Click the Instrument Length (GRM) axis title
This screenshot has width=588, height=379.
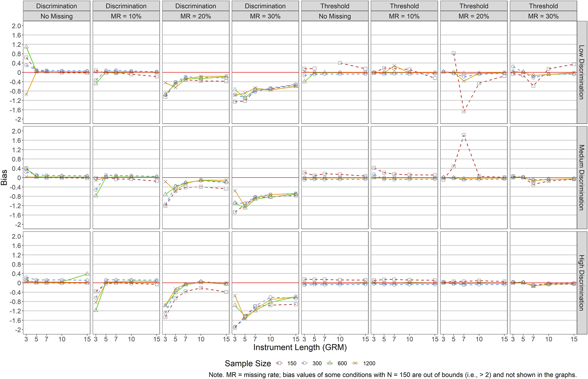300,347
